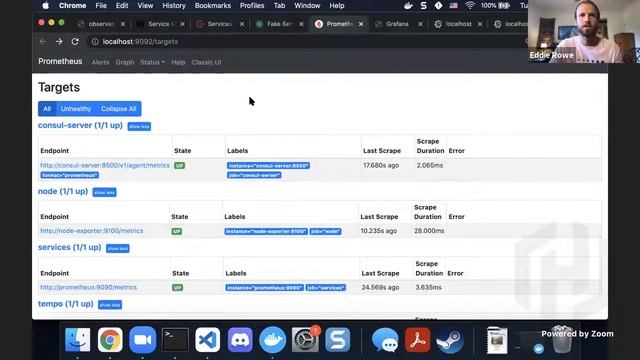Open the chat bubbles app in dock
The width and height of the screenshot is (640, 360).
click(385, 340)
